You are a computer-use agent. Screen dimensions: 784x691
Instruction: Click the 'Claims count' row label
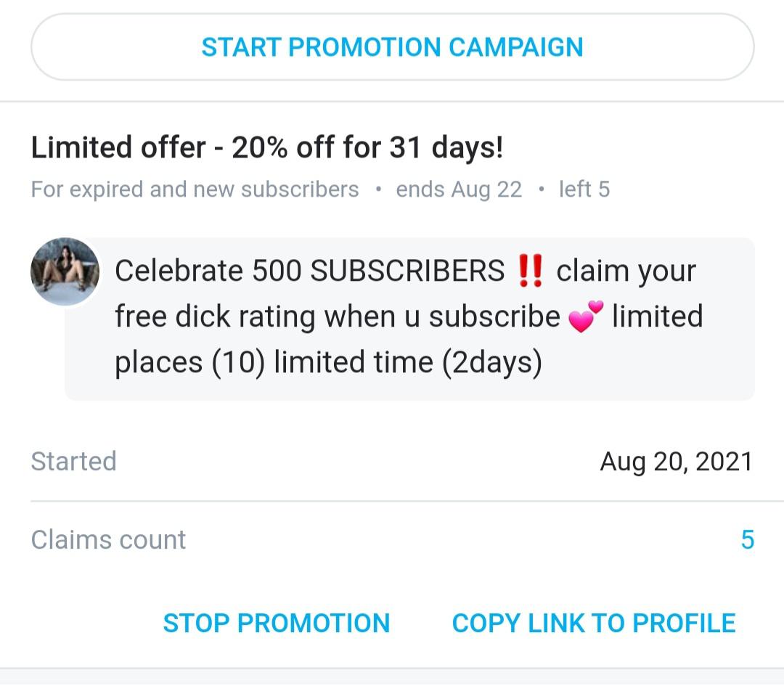tap(108, 539)
